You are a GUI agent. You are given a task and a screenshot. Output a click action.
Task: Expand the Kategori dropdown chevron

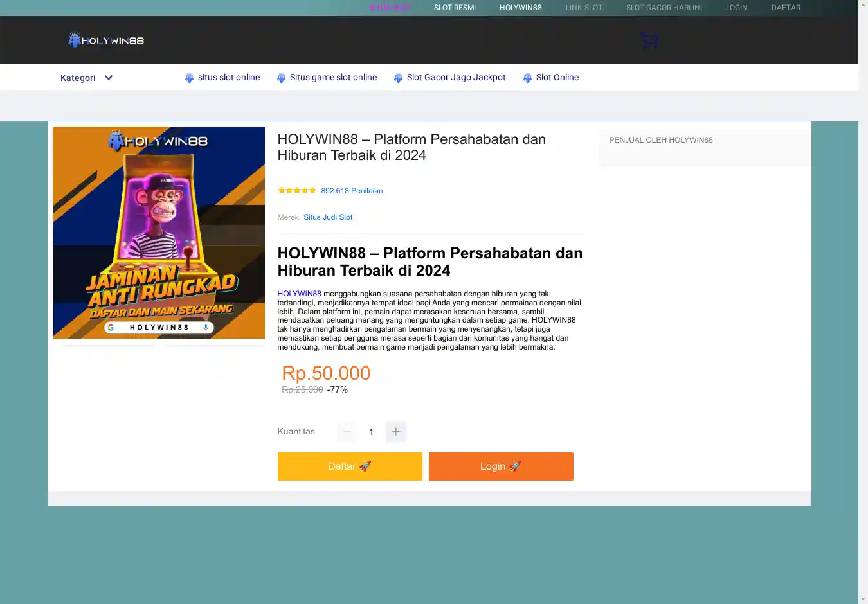[109, 78]
